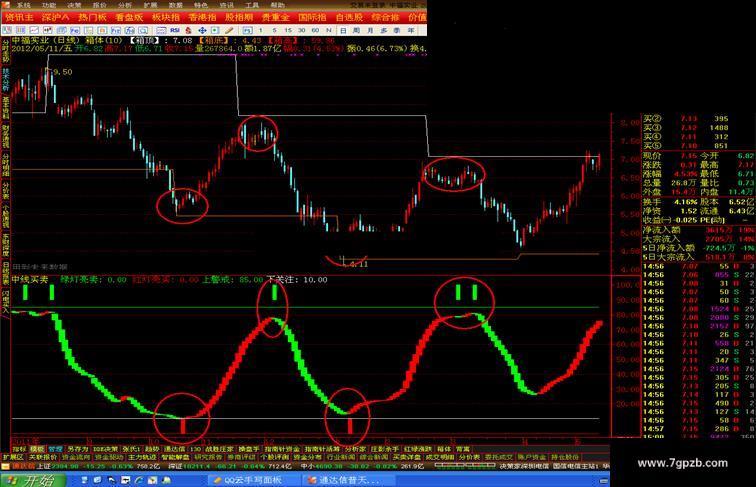
Task: Click the 资讯主 red banner button
Action: 19,17
